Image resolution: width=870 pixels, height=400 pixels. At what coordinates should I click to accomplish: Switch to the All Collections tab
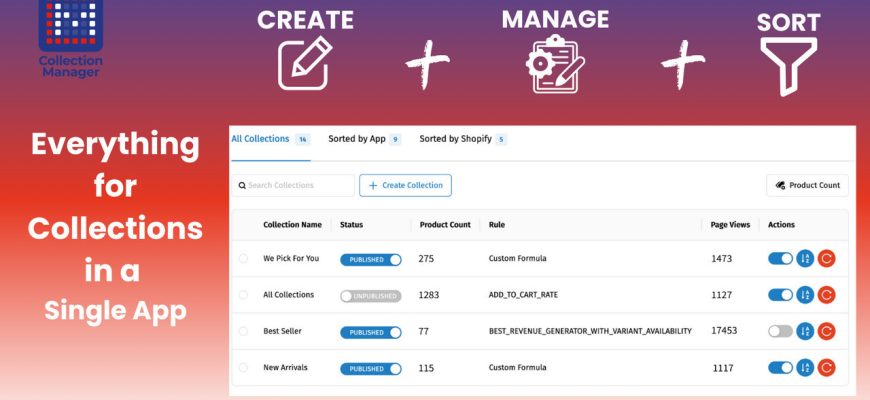click(x=270, y=139)
